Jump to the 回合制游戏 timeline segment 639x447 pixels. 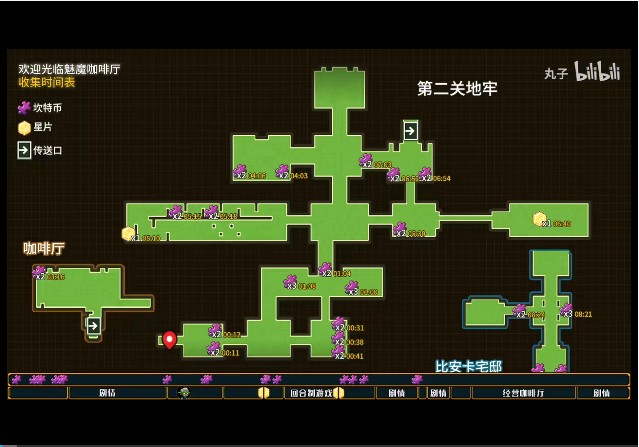coord(311,393)
